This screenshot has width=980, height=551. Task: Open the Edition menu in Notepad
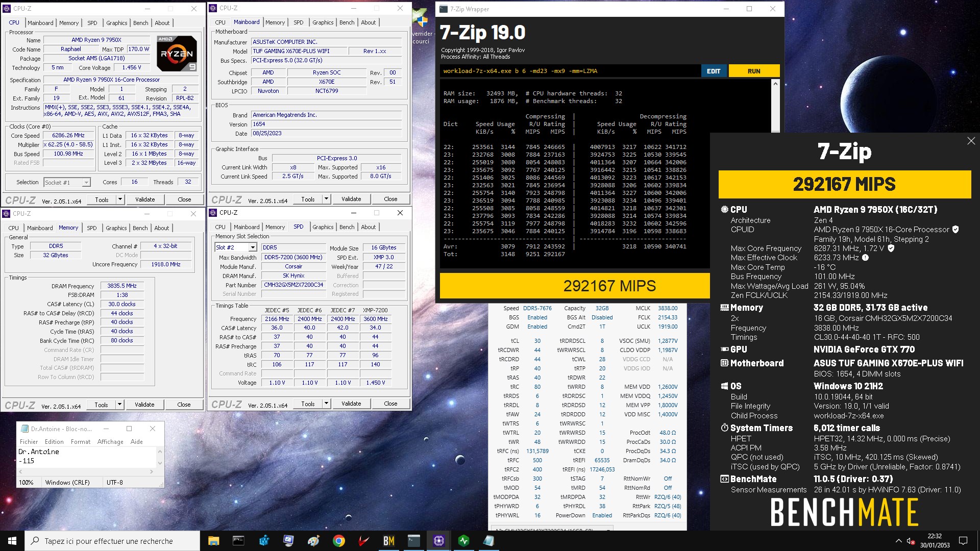[x=54, y=442]
